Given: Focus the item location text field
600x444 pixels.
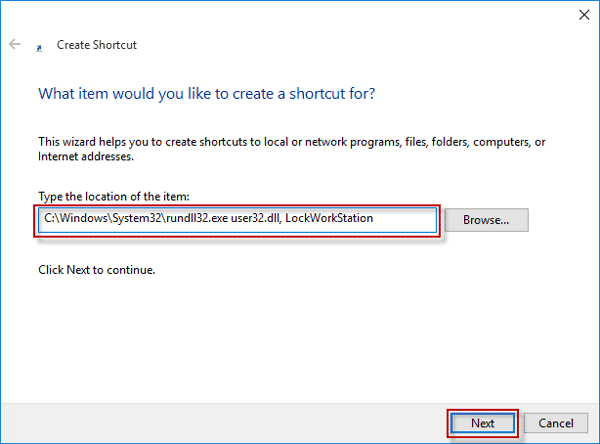Looking at the screenshot, I should pyautogui.click(x=237, y=220).
